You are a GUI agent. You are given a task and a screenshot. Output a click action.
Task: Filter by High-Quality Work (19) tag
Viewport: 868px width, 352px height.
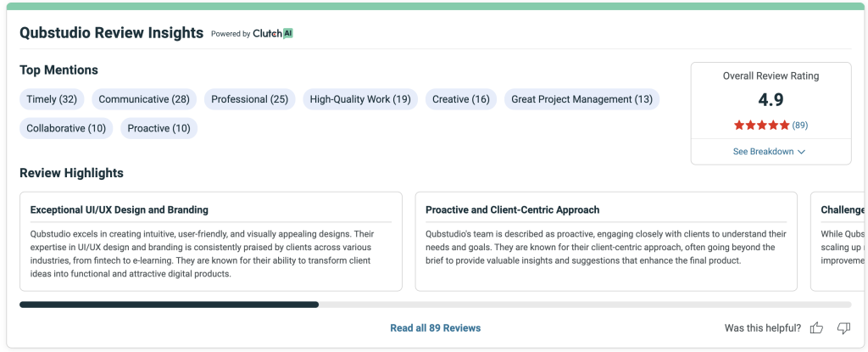(360, 99)
